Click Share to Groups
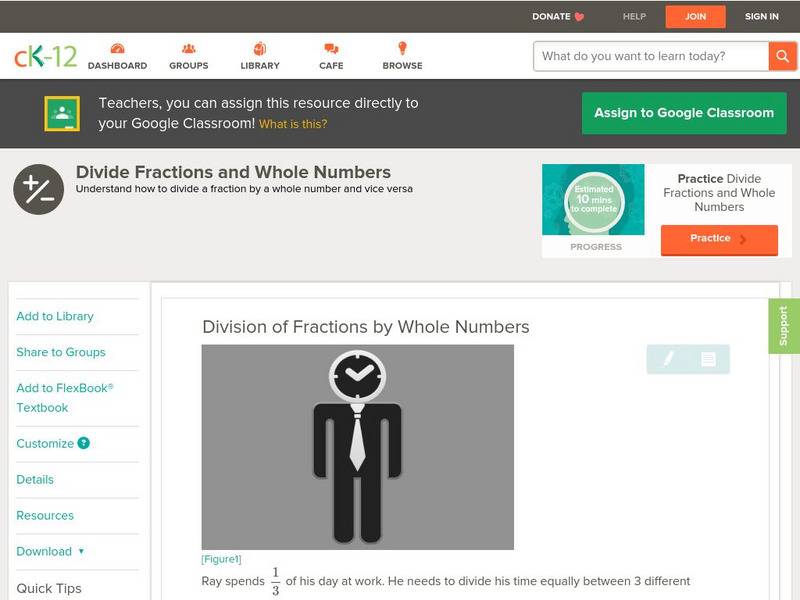The width and height of the screenshot is (800, 600). 61,352
